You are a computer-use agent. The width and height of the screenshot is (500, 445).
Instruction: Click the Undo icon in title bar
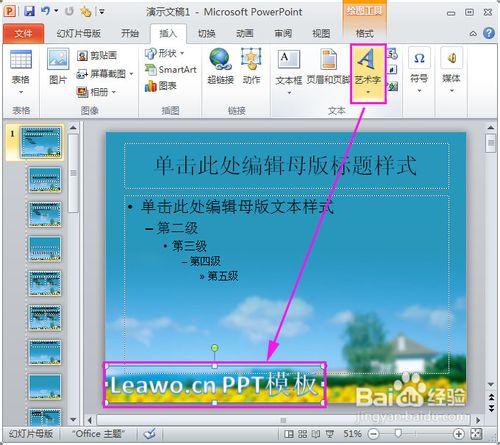[45, 11]
